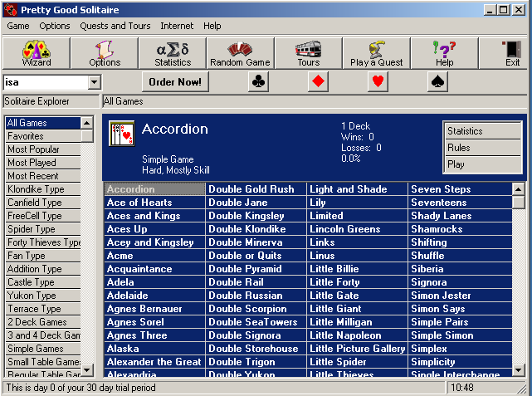Screen dimensions: 532x396
Task: Click the Accordion game card icon
Action: (x=122, y=134)
